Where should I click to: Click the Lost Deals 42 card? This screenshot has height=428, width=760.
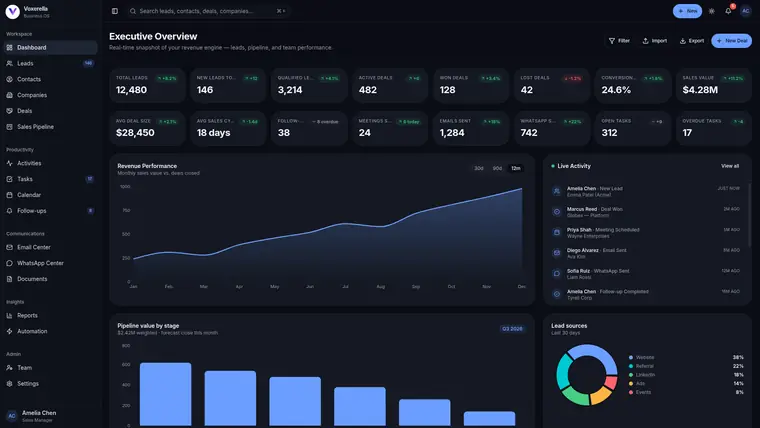coord(552,85)
